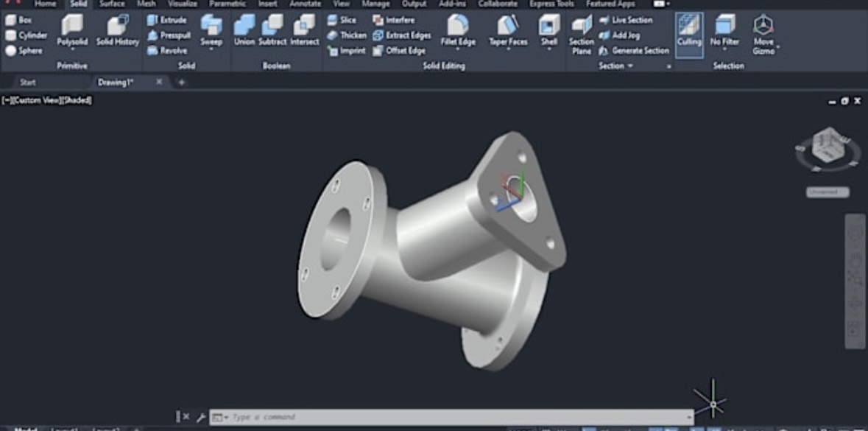The height and width of the screenshot is (431, 868).
Task: Open the No Filter dropdown
Action: (724, 34)
